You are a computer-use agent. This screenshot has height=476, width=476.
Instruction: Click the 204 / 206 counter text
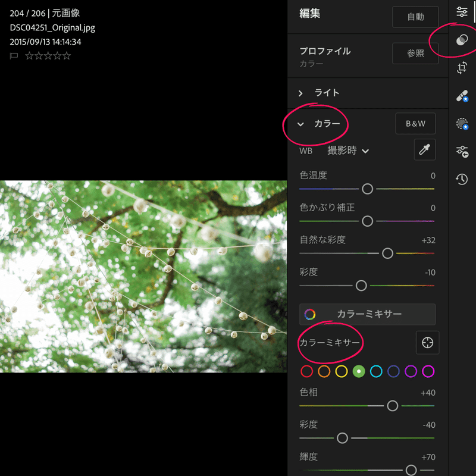coord(27,13)
